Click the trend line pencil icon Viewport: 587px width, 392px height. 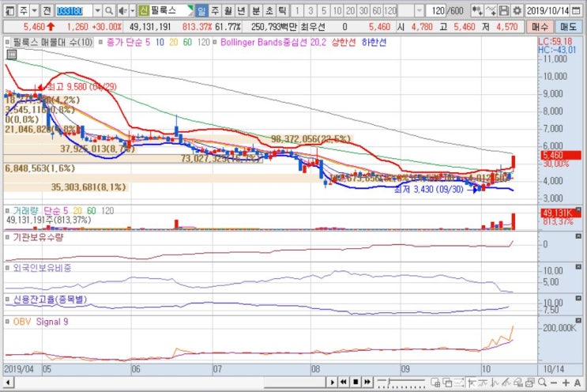pos(506,383)
